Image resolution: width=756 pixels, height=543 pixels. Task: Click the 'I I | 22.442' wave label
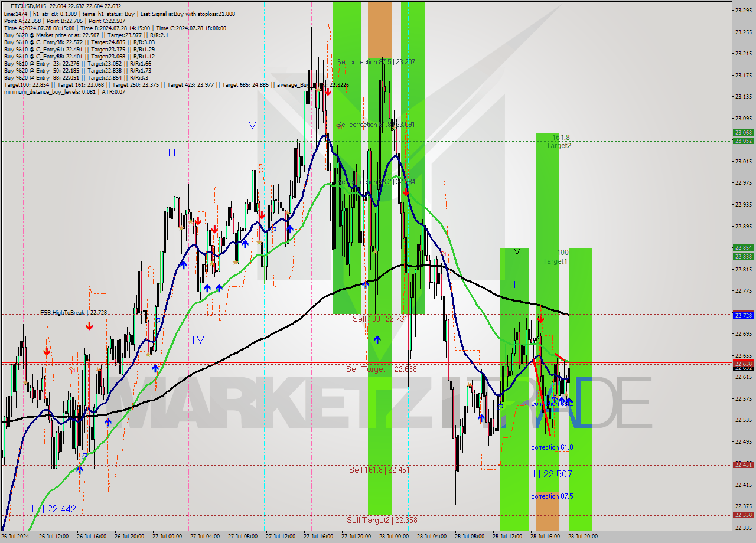(x=54, y=509)
